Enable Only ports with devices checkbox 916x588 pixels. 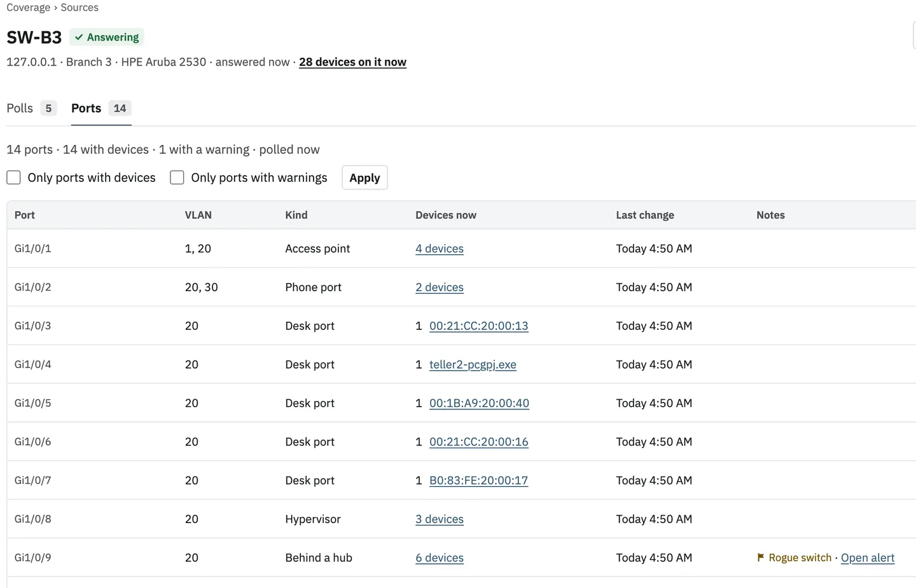point(13,177)
